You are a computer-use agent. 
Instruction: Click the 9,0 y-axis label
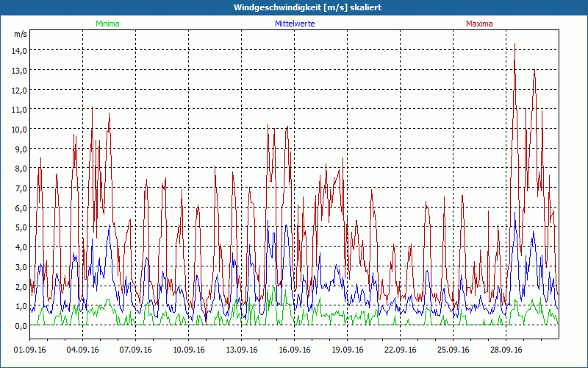click(21, 149)
